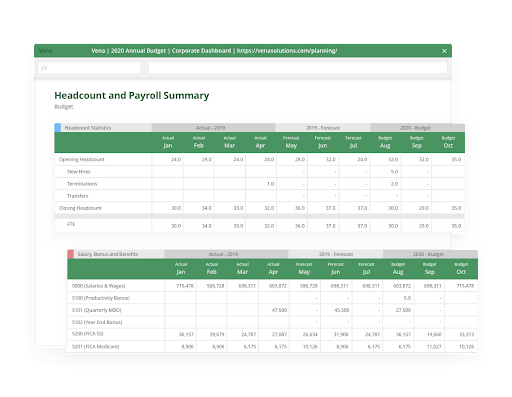The height and width of the screenshot is (397, 512).
Task: Select the Terminations row label
Action: [x=82, y=184]
